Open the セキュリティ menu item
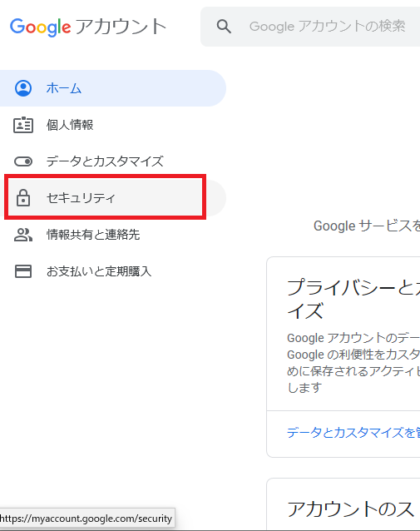 113,198
